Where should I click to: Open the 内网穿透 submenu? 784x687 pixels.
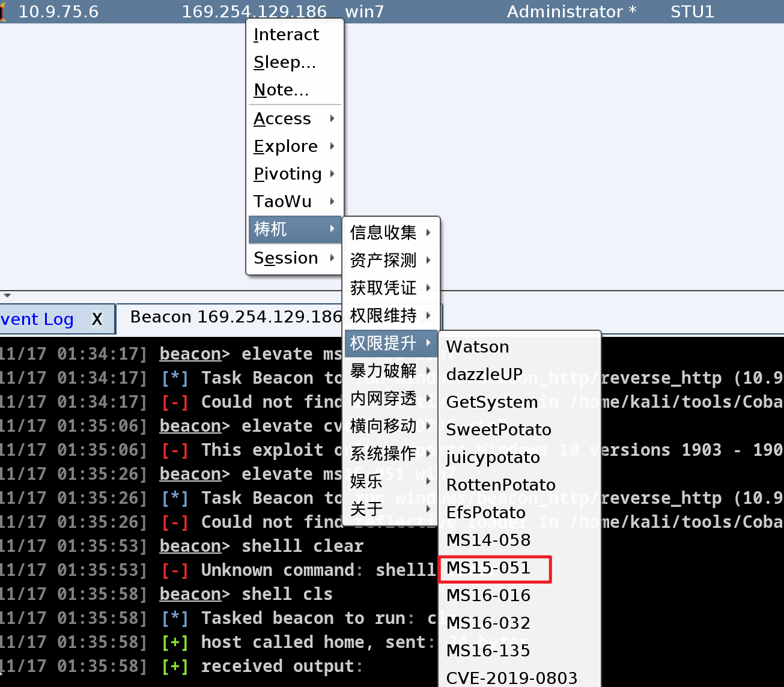391,398
